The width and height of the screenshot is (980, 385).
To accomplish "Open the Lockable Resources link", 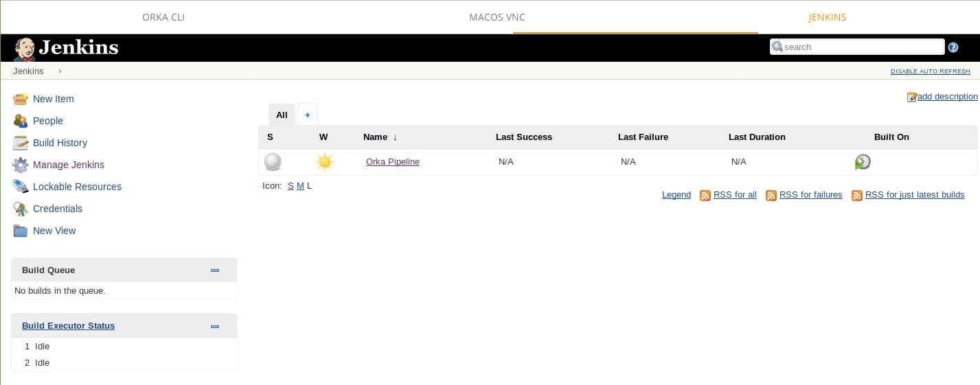I will (77, 187).
